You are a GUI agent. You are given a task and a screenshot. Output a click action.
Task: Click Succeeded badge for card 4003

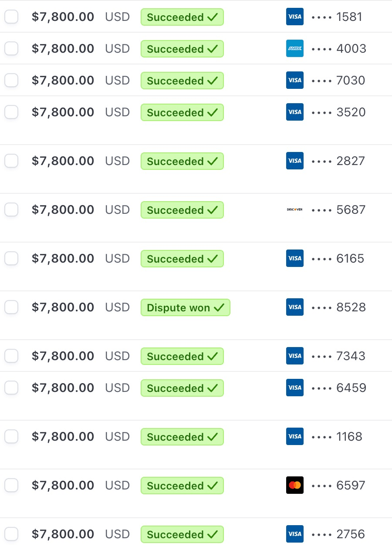pyautogui.click(x=182, y=49)
